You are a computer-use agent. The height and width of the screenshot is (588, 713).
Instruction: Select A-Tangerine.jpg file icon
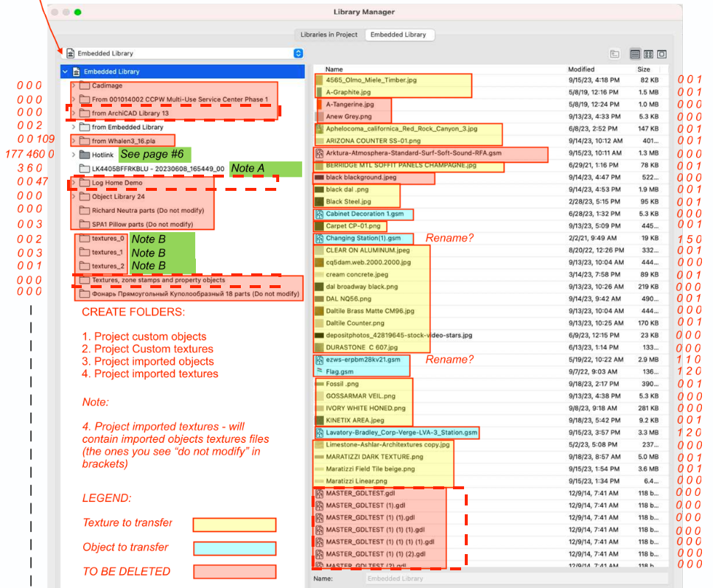(x=319, y=104)
